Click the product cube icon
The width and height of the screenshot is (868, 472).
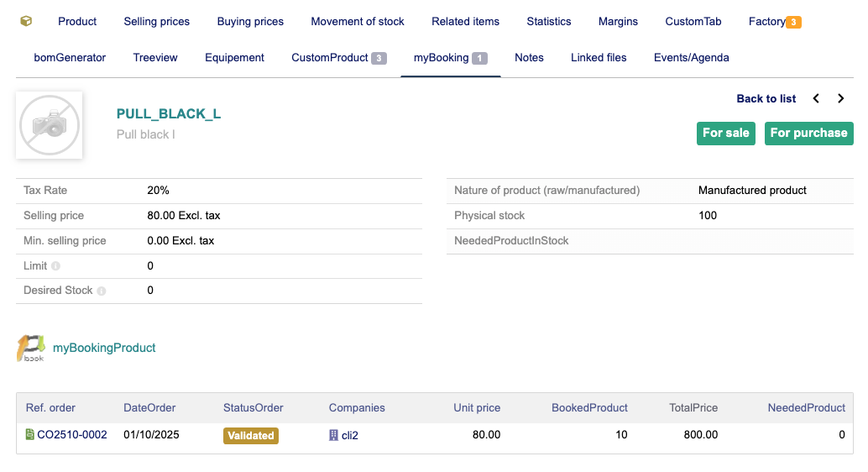[x=26, y=21]
